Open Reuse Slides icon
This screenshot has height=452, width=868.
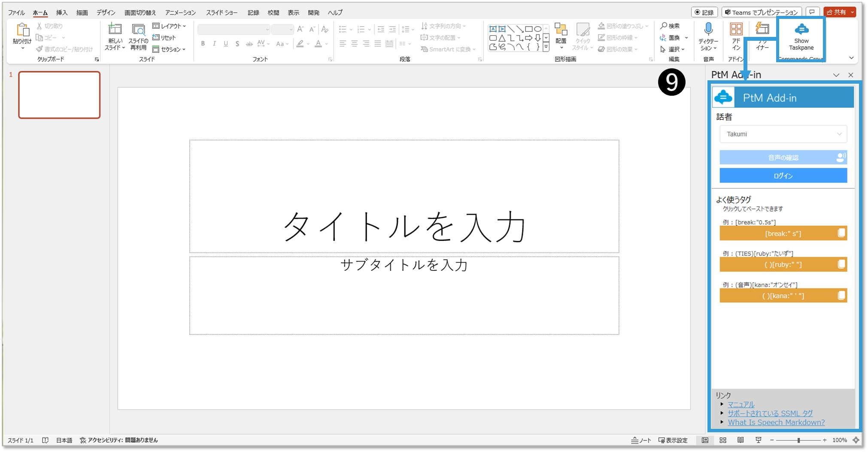tap(138, 30)
